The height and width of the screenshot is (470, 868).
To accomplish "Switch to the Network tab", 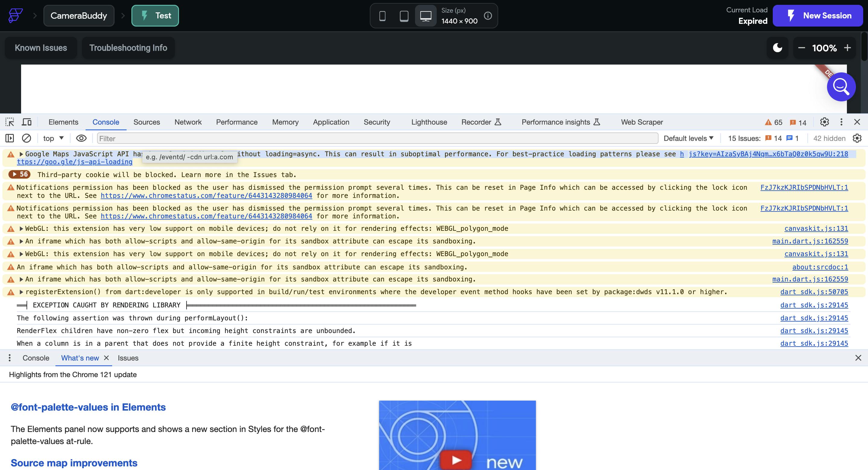I will [x=188, y=122].
